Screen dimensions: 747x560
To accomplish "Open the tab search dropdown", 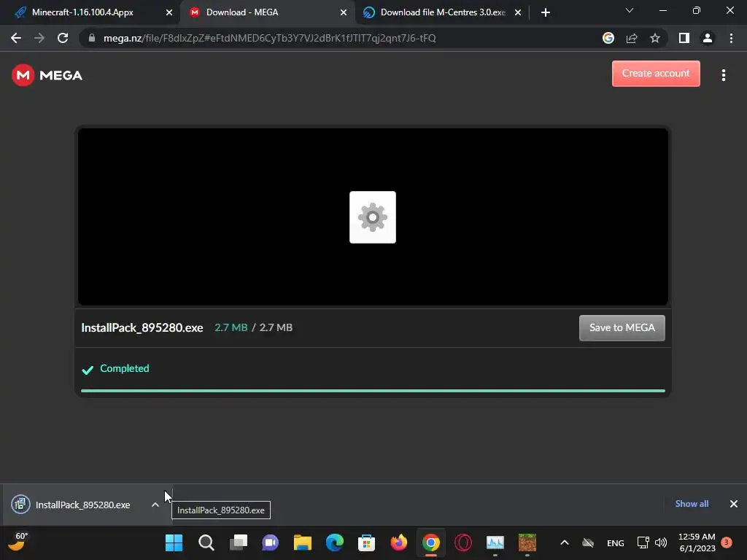I will point(630,10).
